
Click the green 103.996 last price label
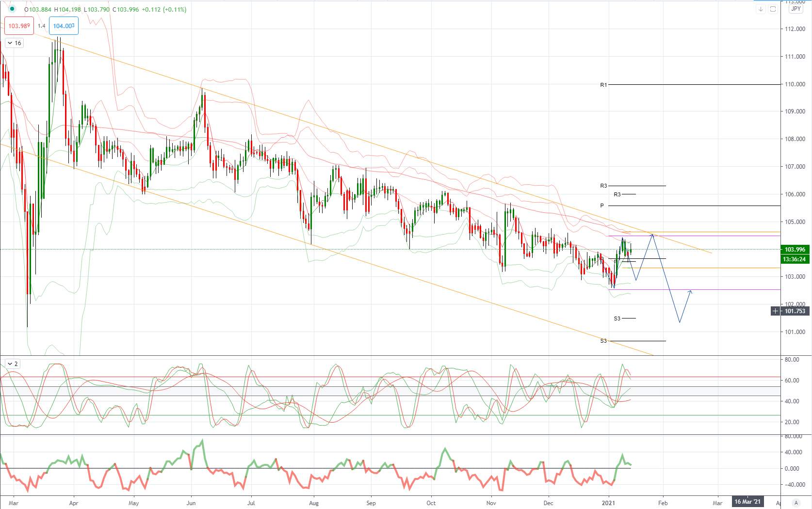coord(795,250)
